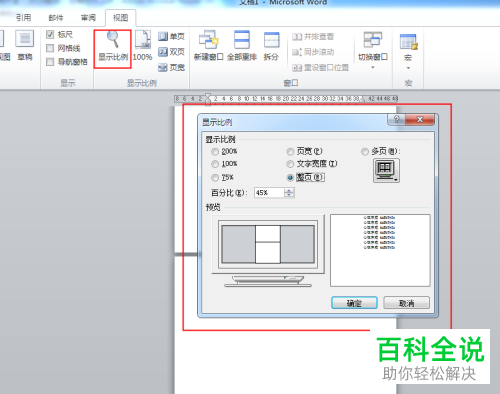Screen dimensions: 500x394
Task: Select the 多页 many pages radio
Action: tap(365, 152)
